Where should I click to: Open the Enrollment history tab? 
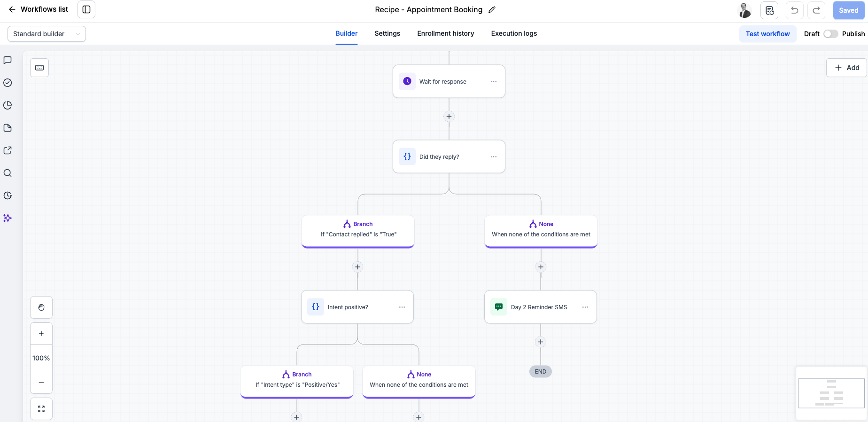coord(446,33)
